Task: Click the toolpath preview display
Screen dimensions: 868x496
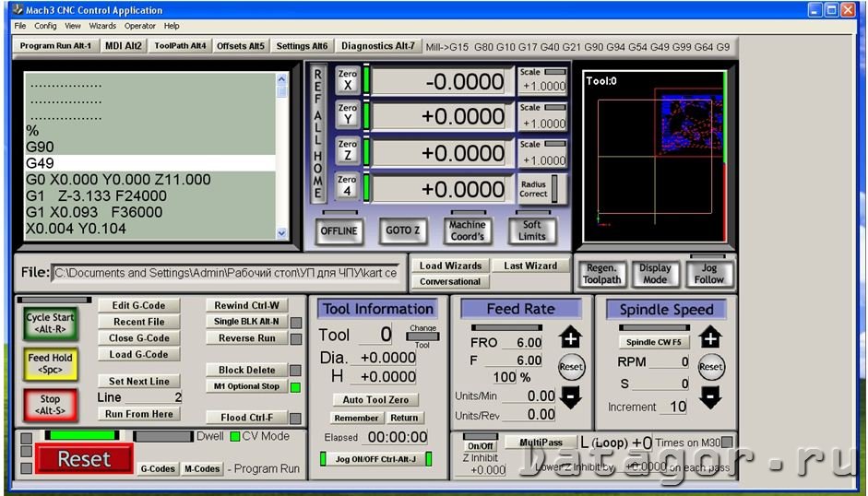Action: pyautogui.click(x=654, y=156)
